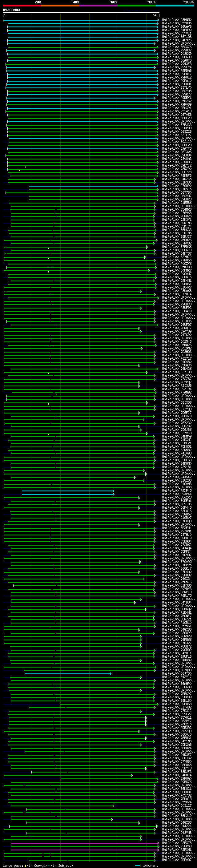
Task: Select hit label UniRef100_Q943F3
Action: [177, 64]
